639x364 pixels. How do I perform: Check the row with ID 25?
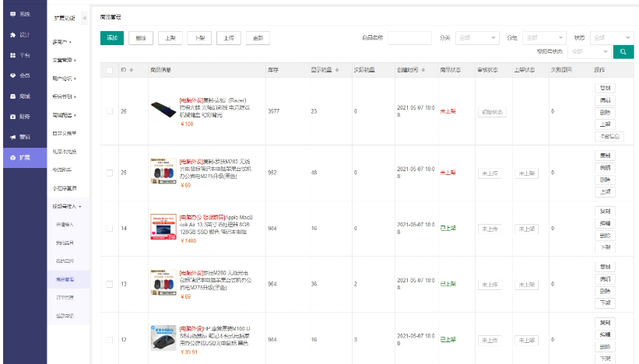pos(109,173)
